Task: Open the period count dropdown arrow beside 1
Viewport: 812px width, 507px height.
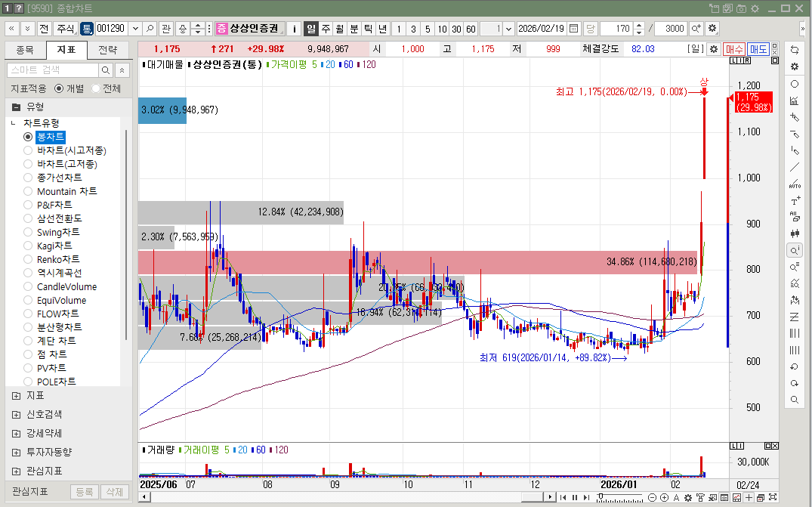Action: [x=508, y=29]
